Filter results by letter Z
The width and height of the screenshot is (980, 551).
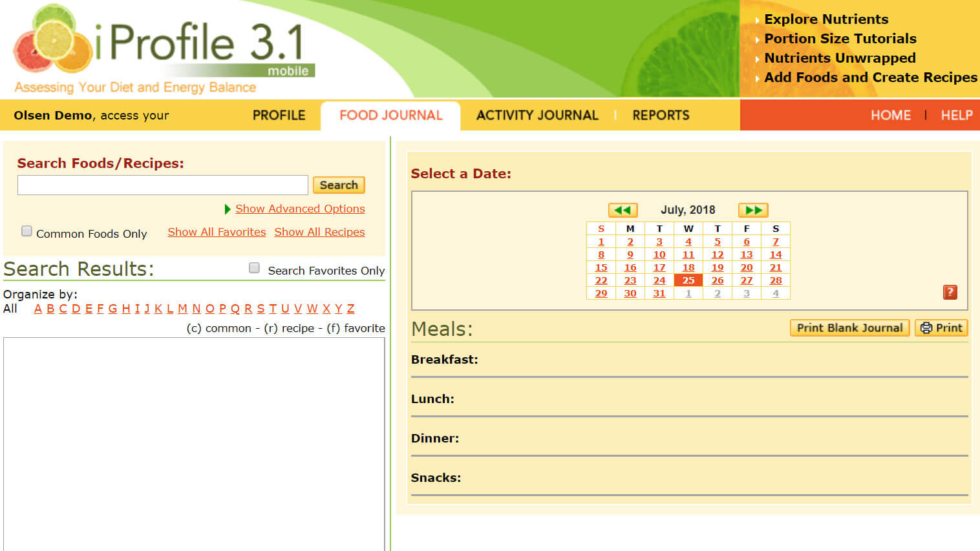350,309
